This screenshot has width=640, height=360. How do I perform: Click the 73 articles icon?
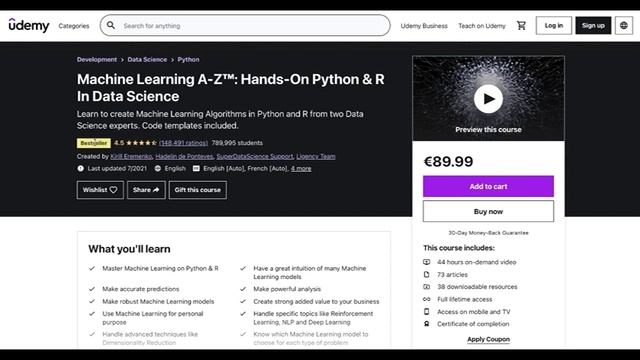(x=427, y=275)
